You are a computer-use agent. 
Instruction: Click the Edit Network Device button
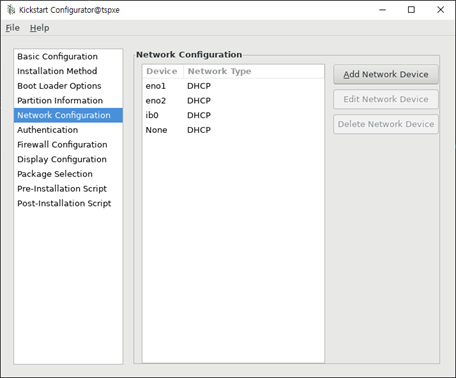[x=386, y=99]
